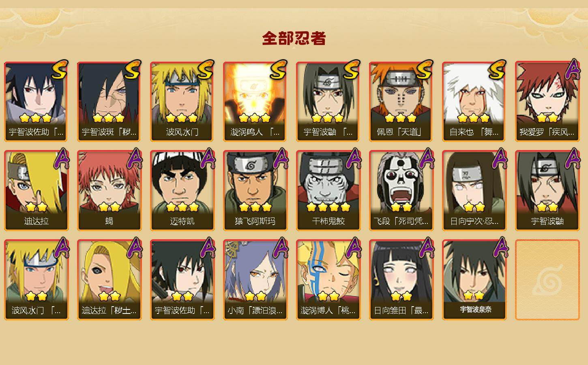Viewport: 588px width, 365px height.
Task: Select the 干柿鬼鲛 four-star card
Action: coord(328,191)
